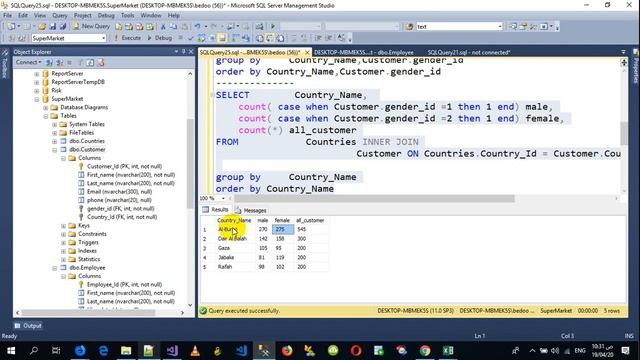
Task: Open the File menu
Action: point(7,16)
